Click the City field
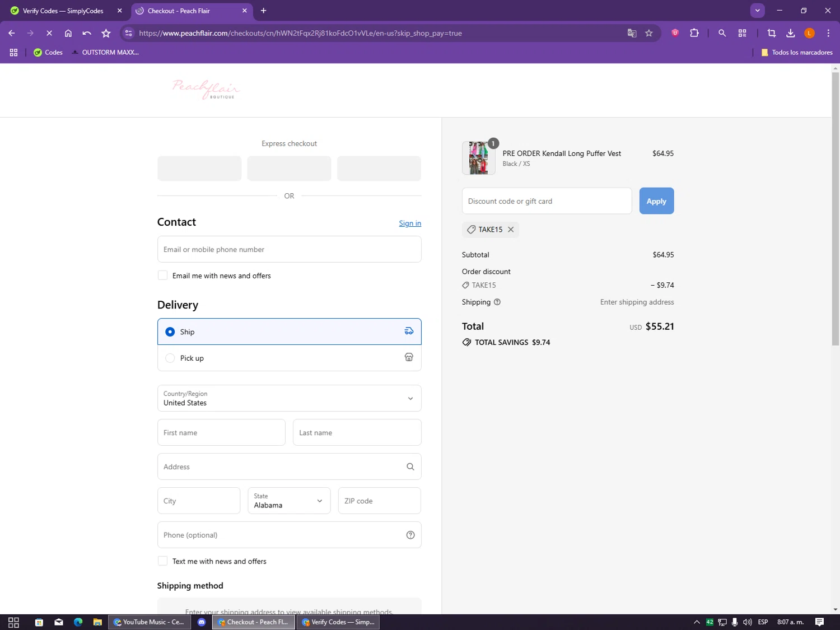Viewport: 840px width, 630px height. pyautogui.click(x=198, y=501)
